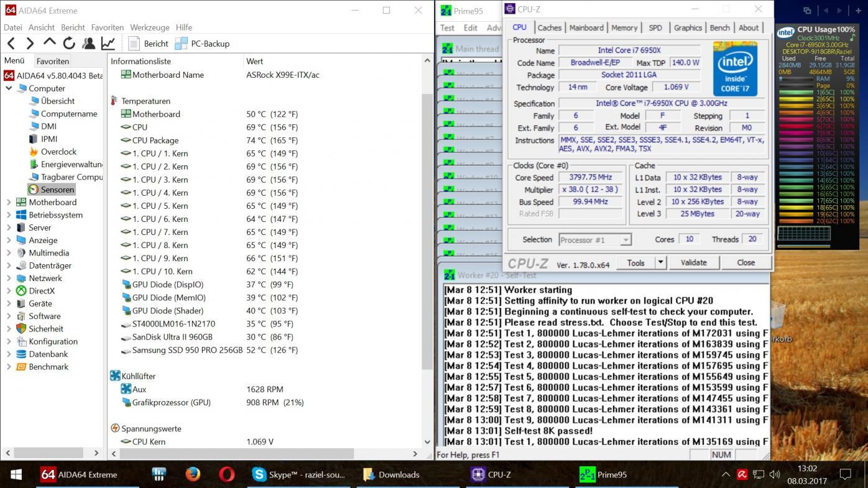This screenshot has width=868, height=488.
Task: Open Tools dropdown arrow in CPU-Z
Action: click(x=661, y=263)
